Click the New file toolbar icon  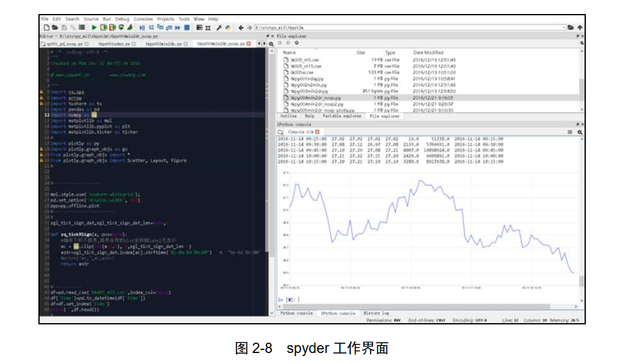tap(46, 27)
